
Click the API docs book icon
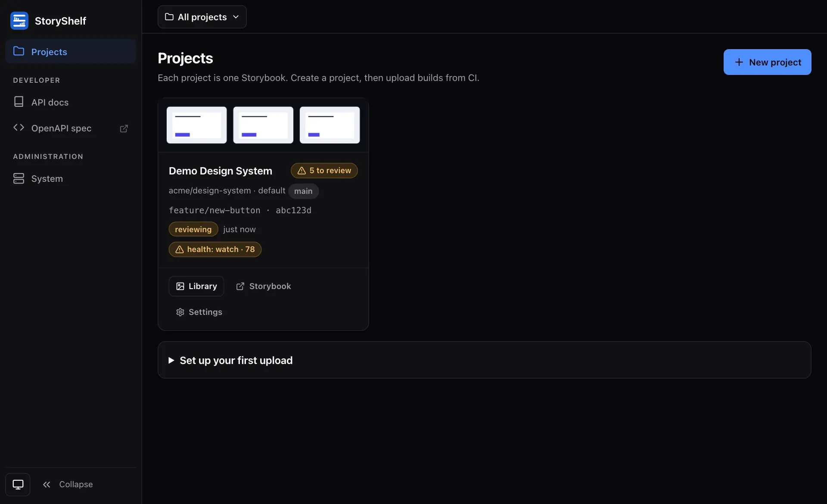pyautogui.click(x=19, y=102)
